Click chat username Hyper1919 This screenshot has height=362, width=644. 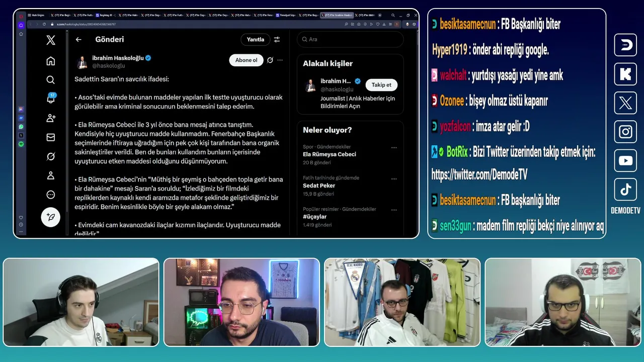[450, 49]
